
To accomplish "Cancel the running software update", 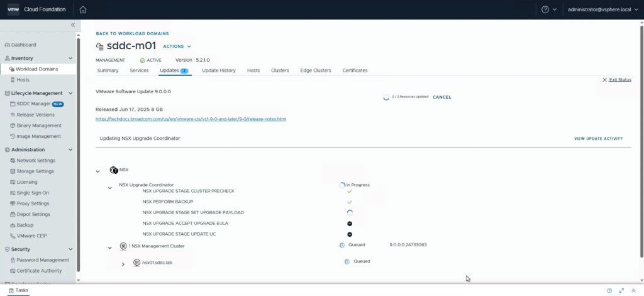I will pos(441,97).
